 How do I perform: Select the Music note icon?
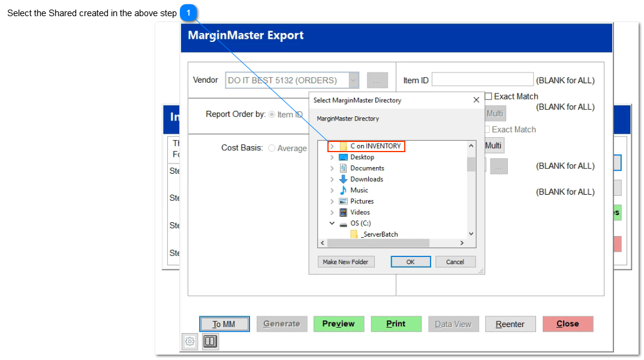[x=344, y=190]
